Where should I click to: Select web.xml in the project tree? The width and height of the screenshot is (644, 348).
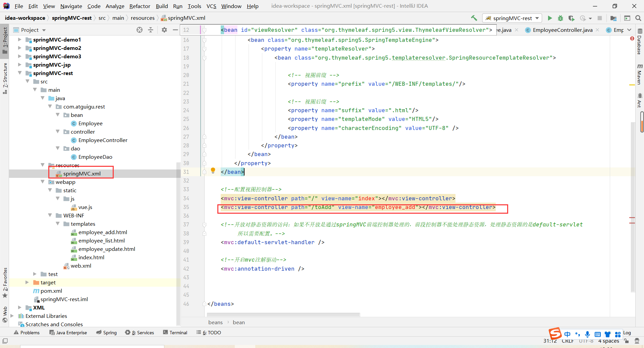81,266
